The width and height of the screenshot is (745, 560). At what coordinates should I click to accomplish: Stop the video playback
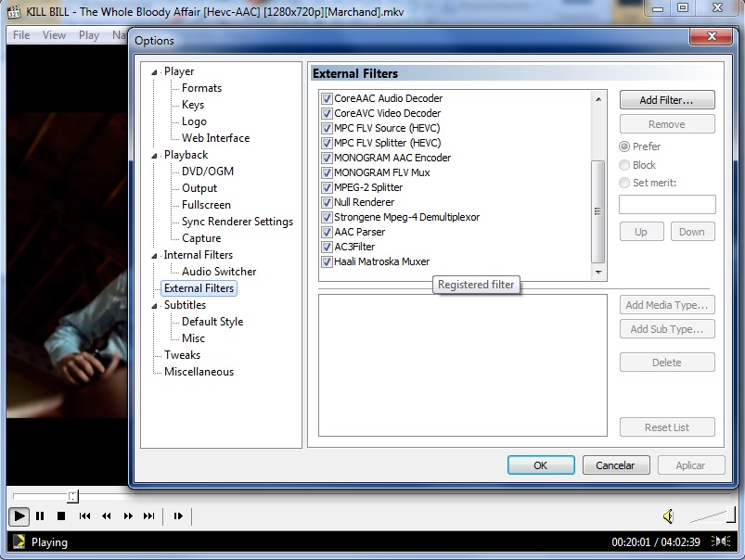[x=61, y=515]
